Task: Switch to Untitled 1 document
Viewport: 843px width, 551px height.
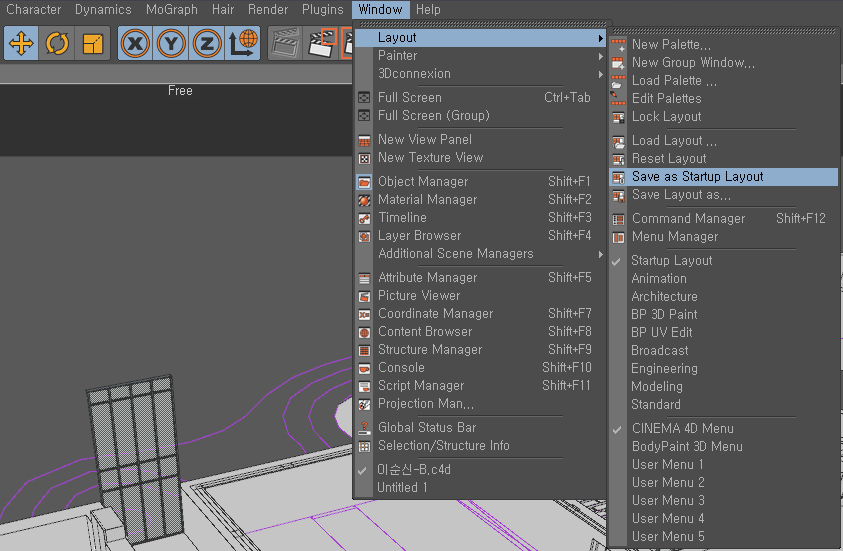Action: point(481,488)
